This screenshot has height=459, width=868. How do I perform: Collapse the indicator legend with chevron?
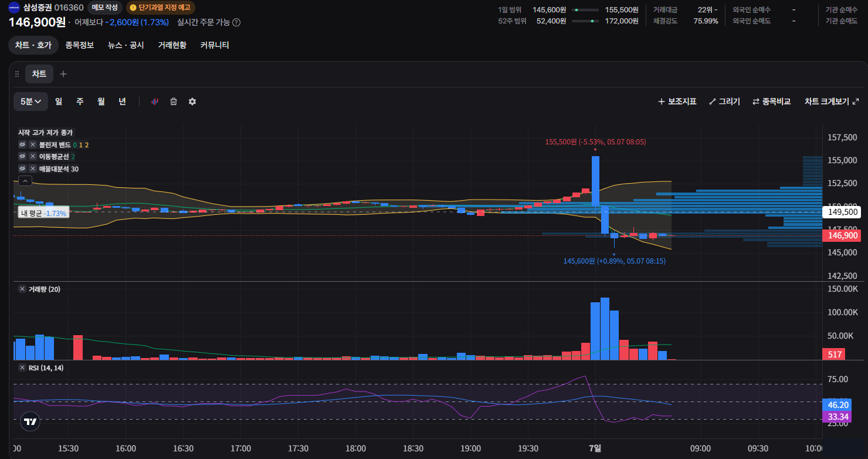click(25, 181)
